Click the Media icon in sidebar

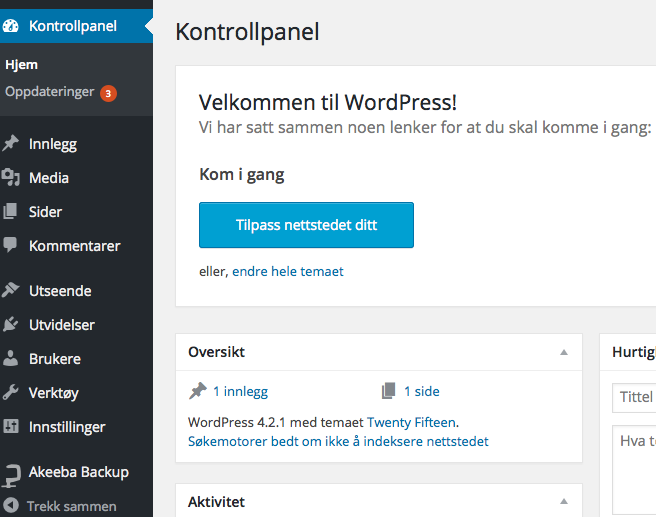tap(10, 177)
